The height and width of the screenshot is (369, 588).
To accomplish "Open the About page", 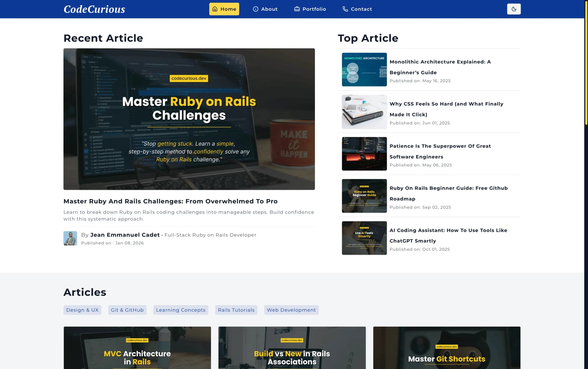I will pyautogui.click(x=269, y=9).
